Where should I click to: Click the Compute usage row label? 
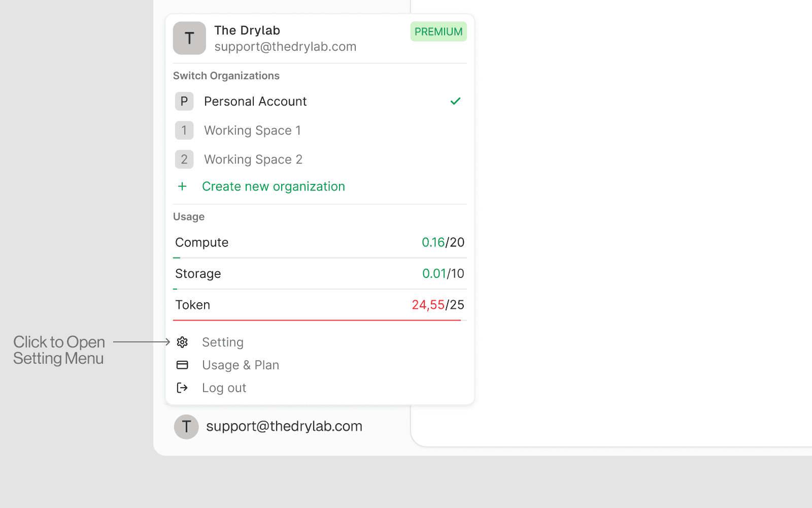pos(202,242)
